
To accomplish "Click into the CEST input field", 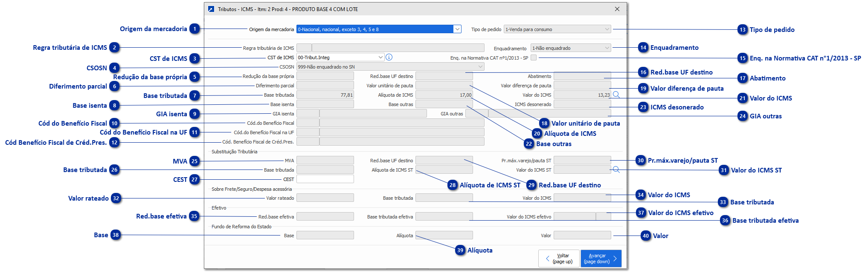I will 325,179.
